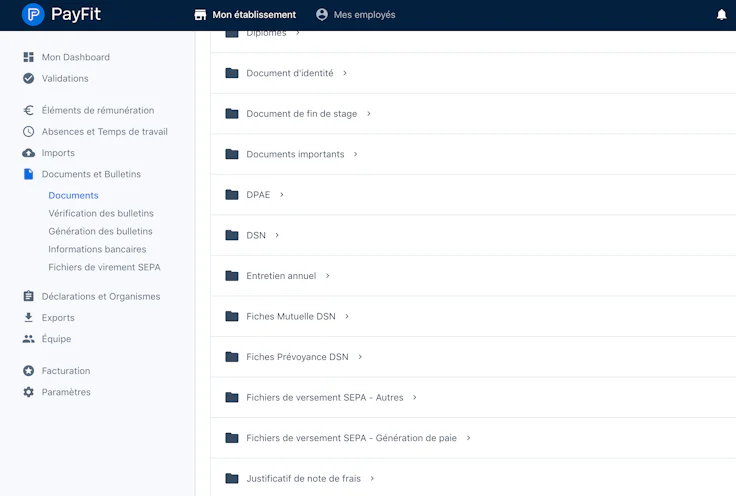Click the star badge icon for Facturation
Image resolution: width=736 pixels, height=496 pixels.
click(29, 371)
